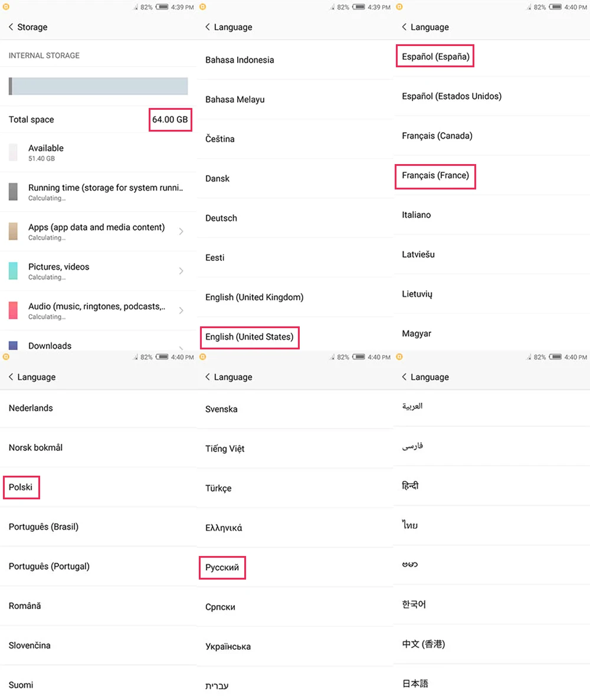Tap the Apps storage beige color icon

[x=14, y=231]
